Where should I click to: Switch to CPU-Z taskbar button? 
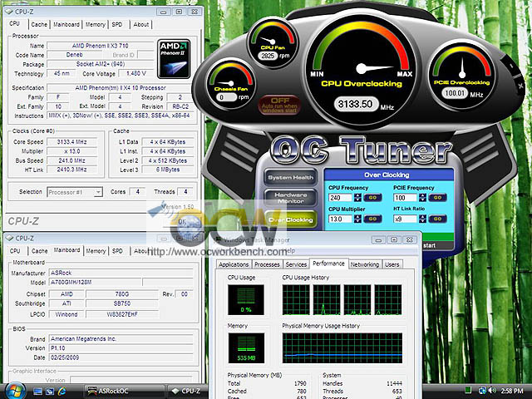[x=187, y=392]
